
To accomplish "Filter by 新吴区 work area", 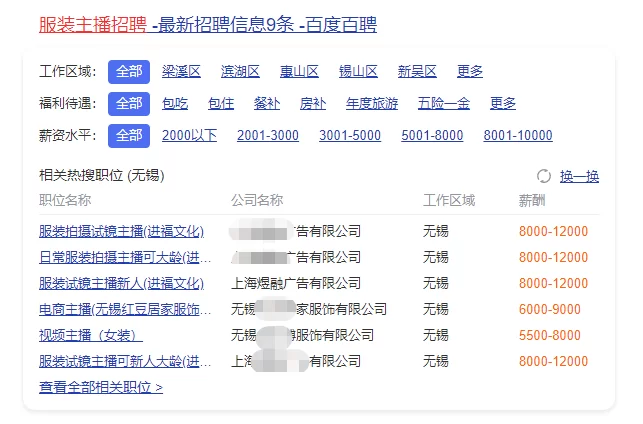I will coord(417,71).
